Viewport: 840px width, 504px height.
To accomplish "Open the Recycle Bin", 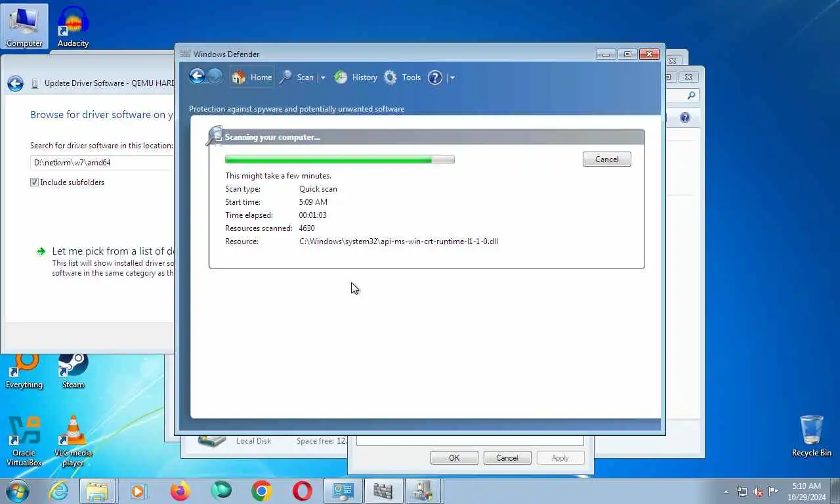I will coord(811,436).
